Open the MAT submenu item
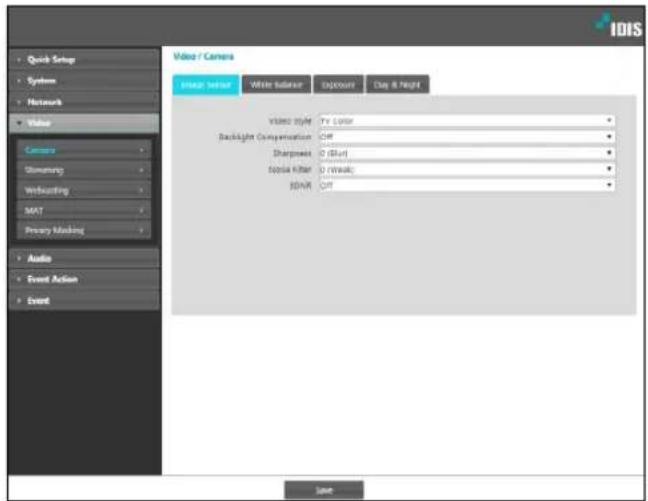The image size is (648, 501). (x=84, y=210)
